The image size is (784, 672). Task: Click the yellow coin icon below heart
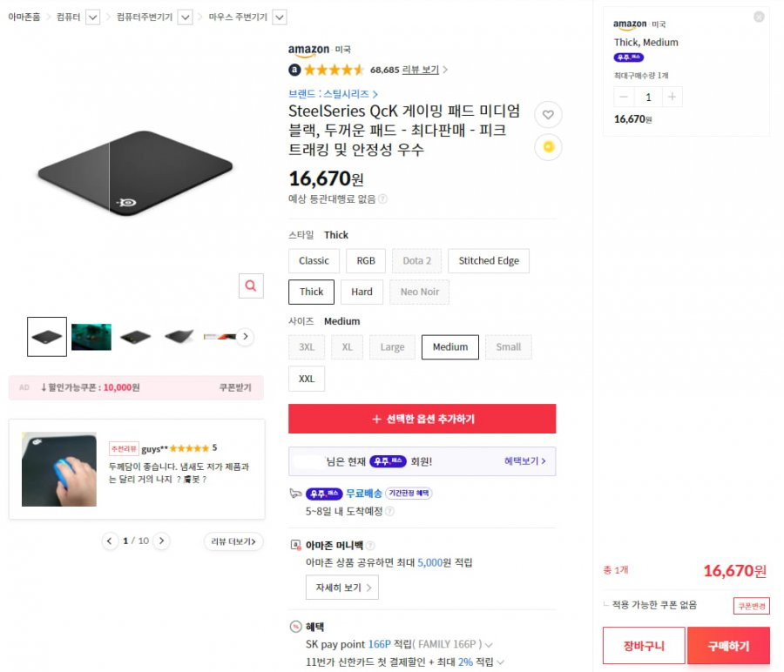pyautogui.click(x=548, y=147)
